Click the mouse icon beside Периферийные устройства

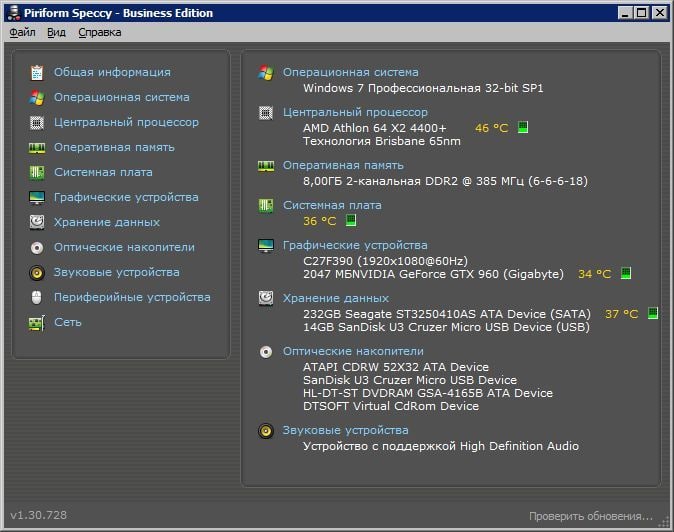pos(37,297)
